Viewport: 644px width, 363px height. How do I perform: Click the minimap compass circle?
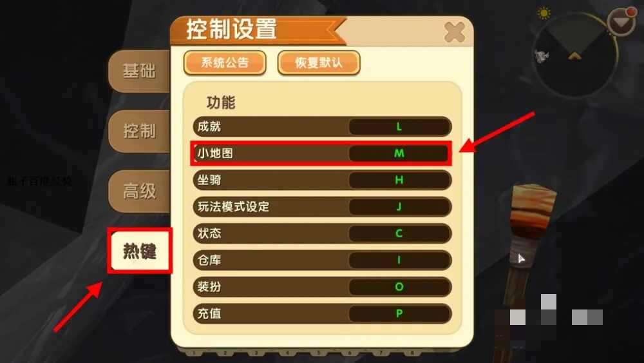[575, 54]
